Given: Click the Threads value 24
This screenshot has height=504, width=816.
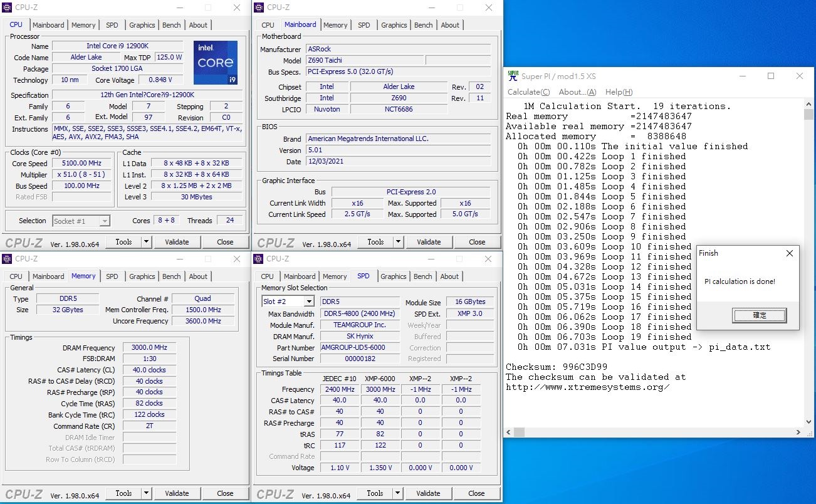Looking at the screenshot, I should pos(229,221).
